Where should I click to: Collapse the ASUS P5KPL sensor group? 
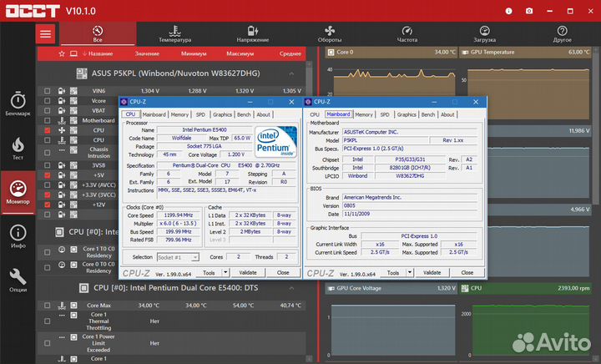pos(292,73)
